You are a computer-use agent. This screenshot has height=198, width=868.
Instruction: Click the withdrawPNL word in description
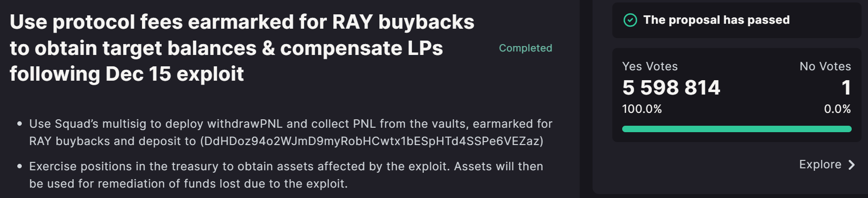click(x=245, y=124)
